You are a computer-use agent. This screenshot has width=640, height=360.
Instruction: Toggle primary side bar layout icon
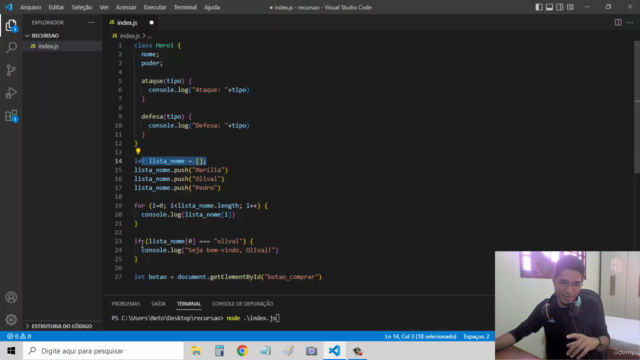click(539, 7)
